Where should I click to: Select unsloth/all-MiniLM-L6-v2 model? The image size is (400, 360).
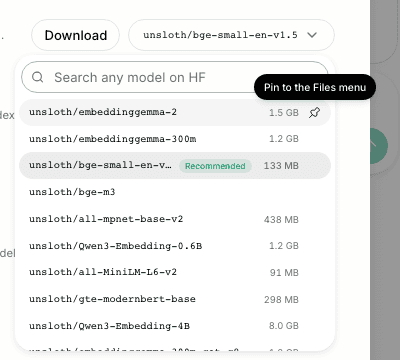(175, 272)
